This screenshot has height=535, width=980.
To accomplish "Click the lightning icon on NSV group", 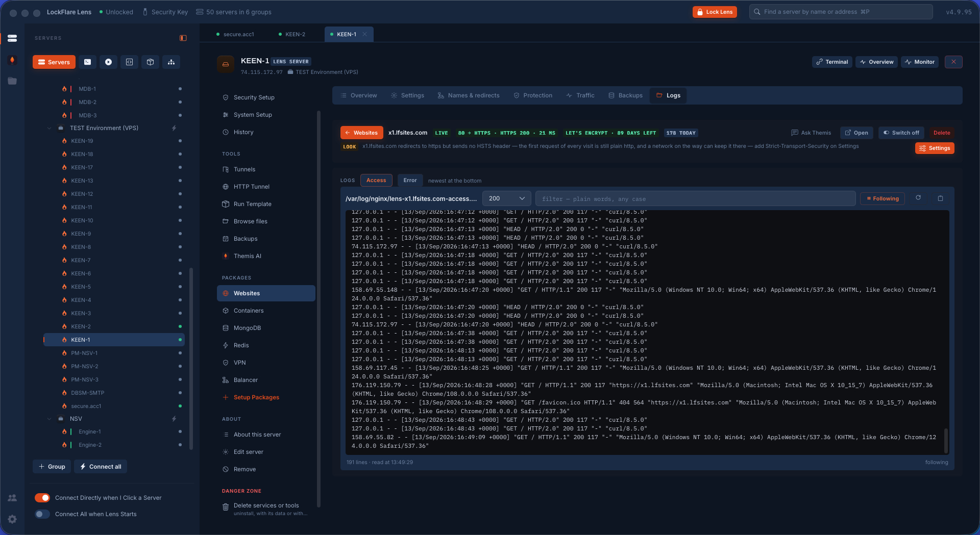I will (174, 419).
